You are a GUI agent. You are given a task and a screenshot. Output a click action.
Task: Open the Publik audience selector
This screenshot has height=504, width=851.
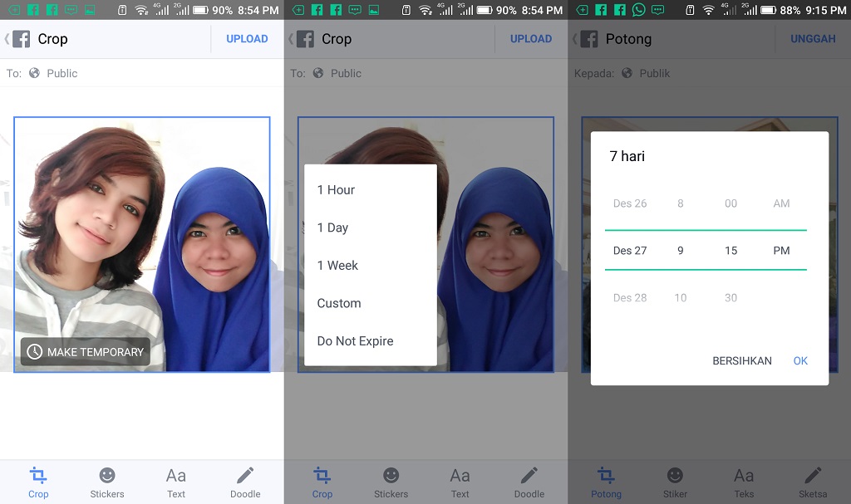646,73
